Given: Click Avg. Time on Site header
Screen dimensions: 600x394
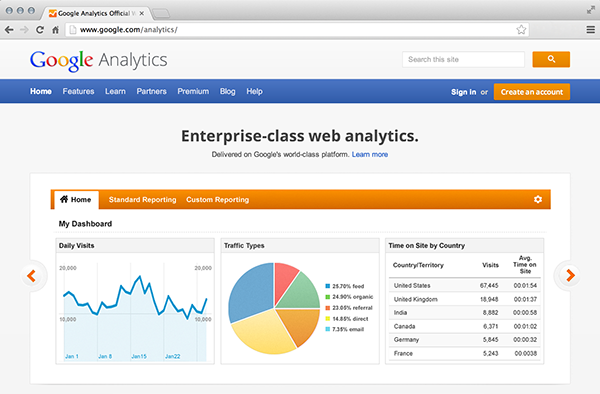Looking at the screenshot, I should [525, 265].
